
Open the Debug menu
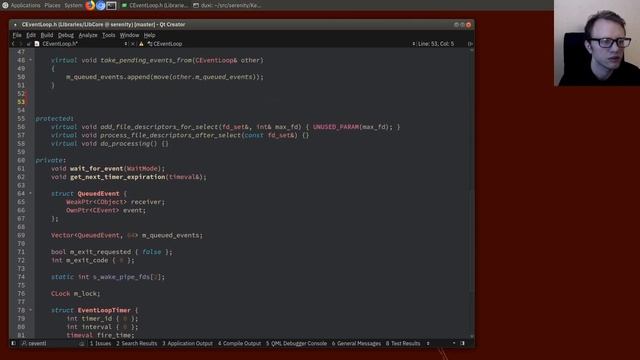click(65, 35)
